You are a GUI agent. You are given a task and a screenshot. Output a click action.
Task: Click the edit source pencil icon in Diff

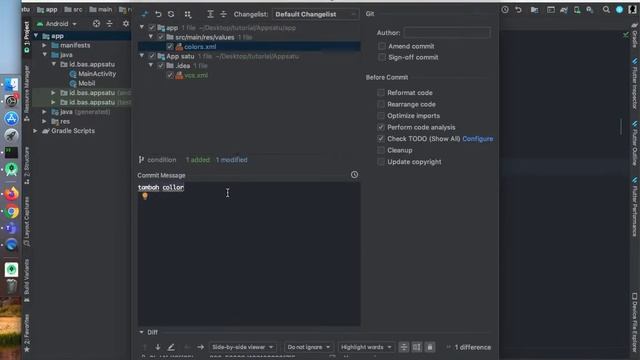tap(171, 347)
